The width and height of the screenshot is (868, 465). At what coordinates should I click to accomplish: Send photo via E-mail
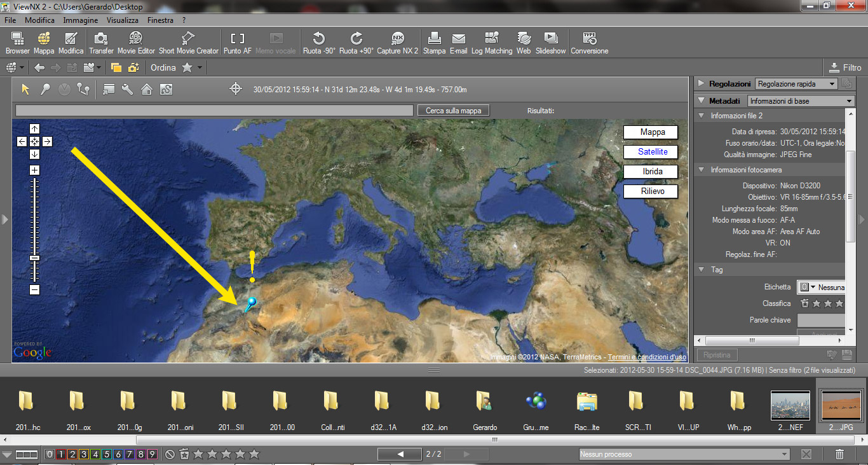(458, 43)
